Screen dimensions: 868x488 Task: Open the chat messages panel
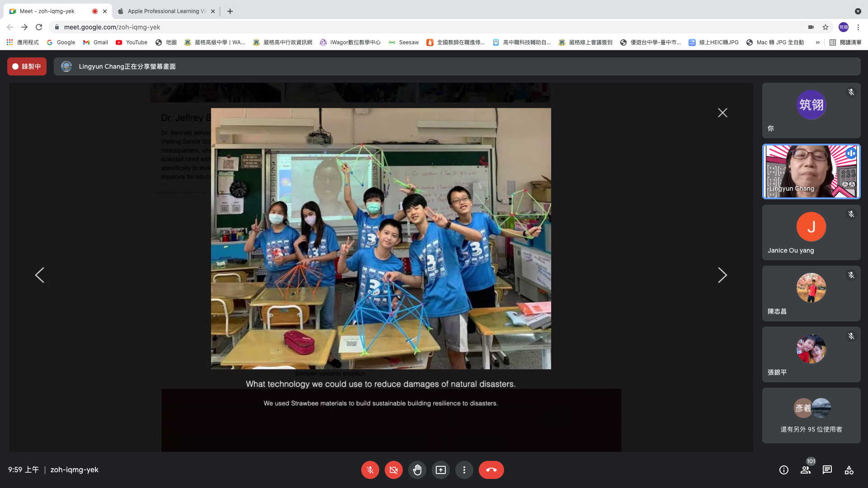[827, 470]
